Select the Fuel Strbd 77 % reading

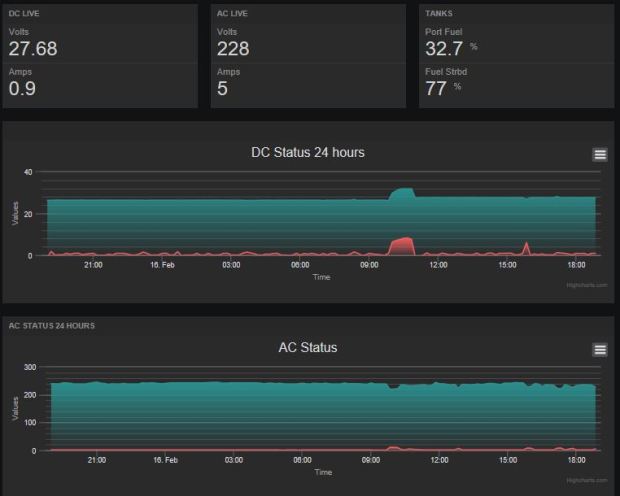click(x=439, y=88)
